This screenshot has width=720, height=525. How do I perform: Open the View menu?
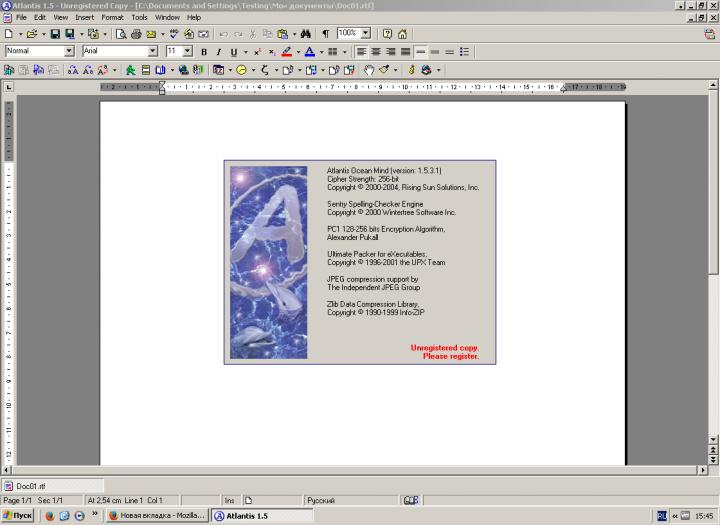pyautogui.click(x=61, y=17)
